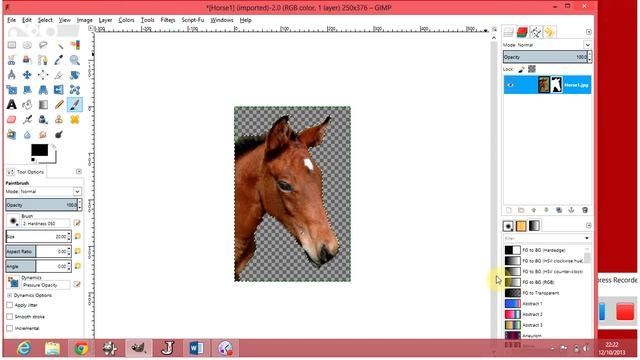
Task: Select the Measure compass tool
Action: [11, 75]
